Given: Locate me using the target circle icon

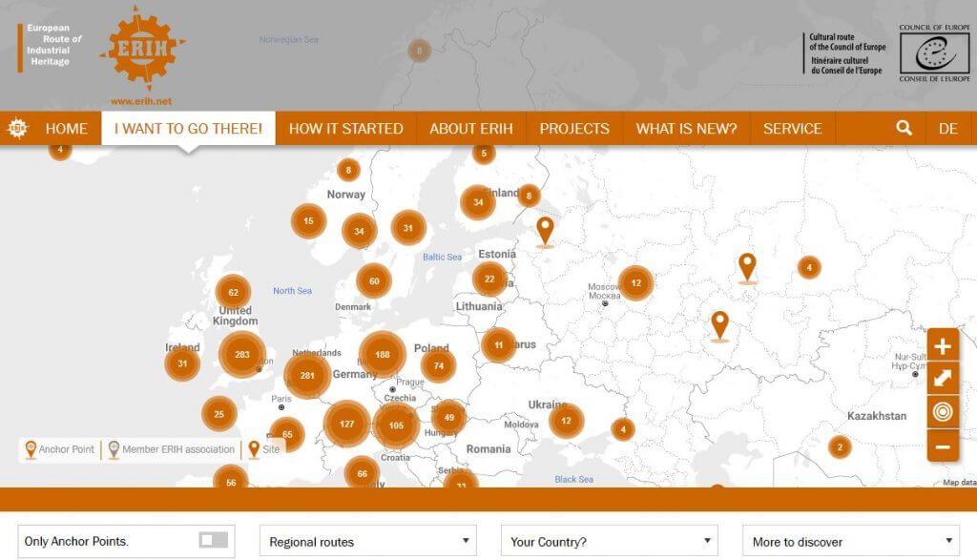Looking at the screenshot, I should (943, 412).
